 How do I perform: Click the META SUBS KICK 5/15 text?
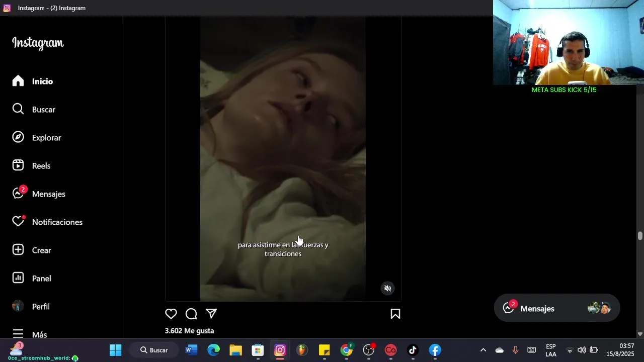(x=564, y=90)
